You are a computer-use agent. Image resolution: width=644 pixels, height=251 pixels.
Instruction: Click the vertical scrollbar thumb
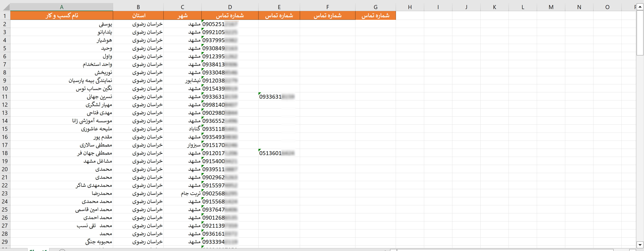(x=640, y=33)
